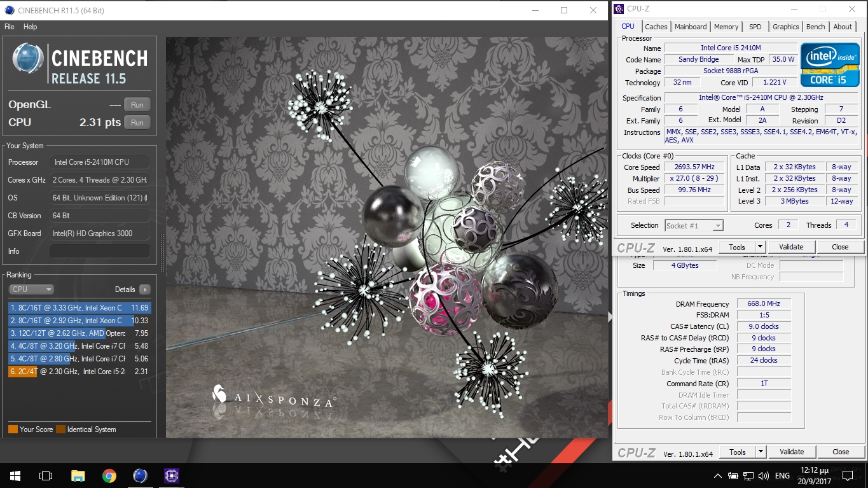Open Task View on taskbar

click(46, 475)
